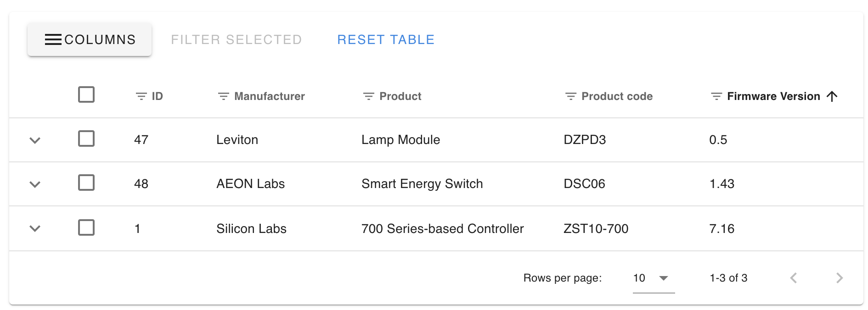Open filter options for the Manufacturer column
Image resolution: width=868 pixels, height=310 pixels.
click(x=223, y=96)
